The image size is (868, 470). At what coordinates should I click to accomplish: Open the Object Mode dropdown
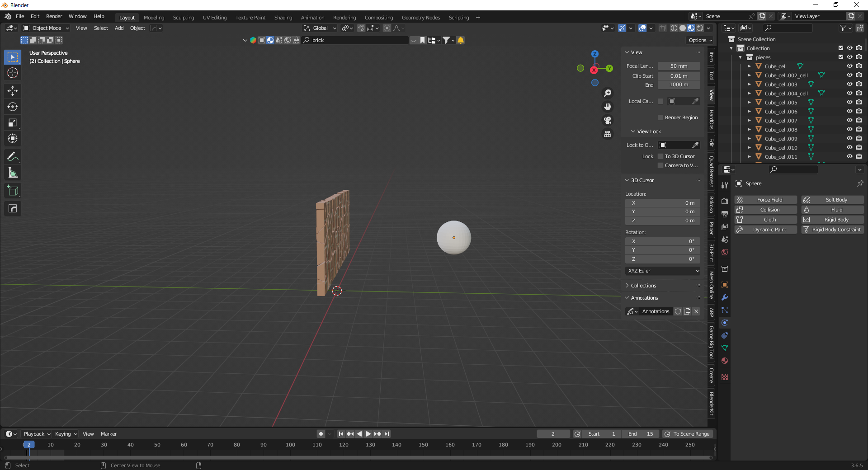[46, 28]
